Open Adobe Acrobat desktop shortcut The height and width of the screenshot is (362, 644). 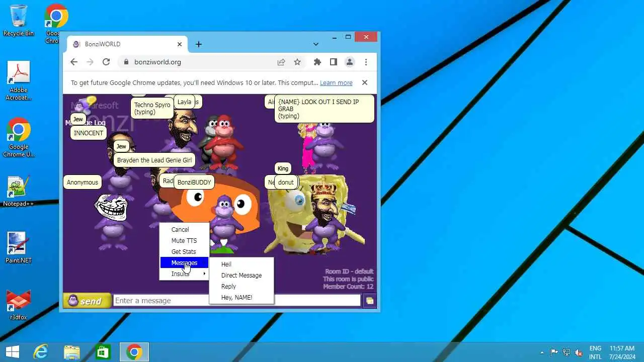(19, 80)
